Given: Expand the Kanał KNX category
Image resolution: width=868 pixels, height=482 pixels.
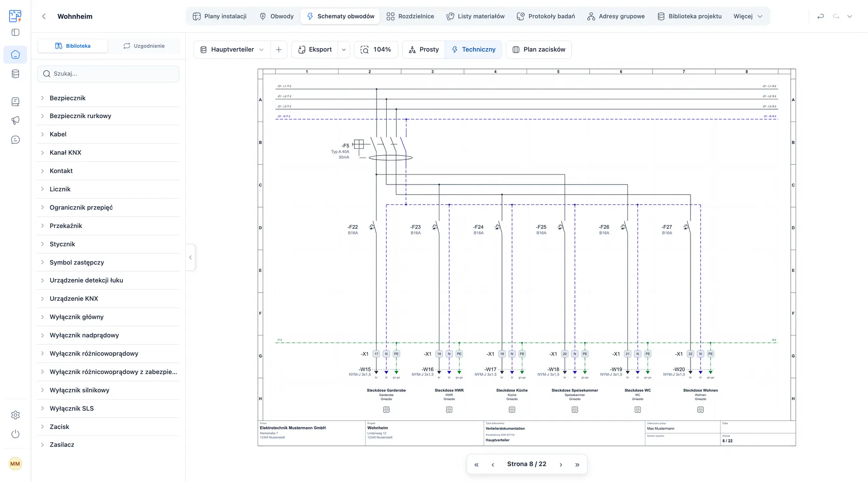Looking at the screenshot, I should [x=108, y=152].
